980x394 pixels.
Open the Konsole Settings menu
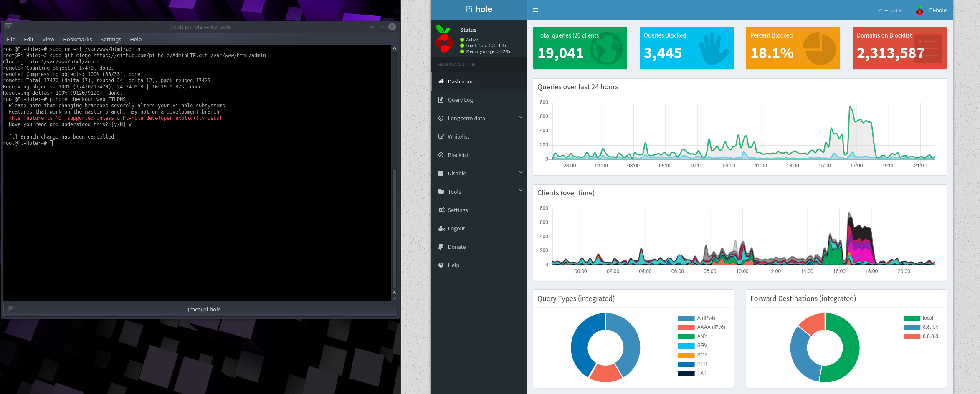111,39
